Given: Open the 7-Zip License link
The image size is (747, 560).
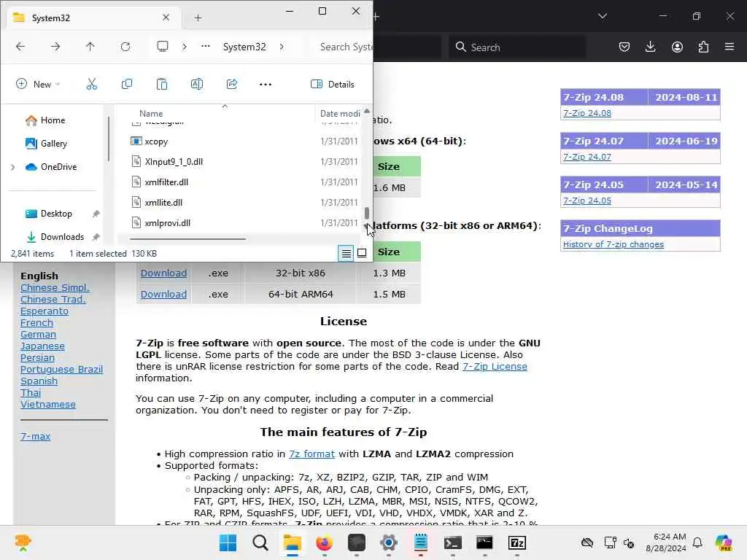Looking at the screenshot, I should (x=495, y=367).
